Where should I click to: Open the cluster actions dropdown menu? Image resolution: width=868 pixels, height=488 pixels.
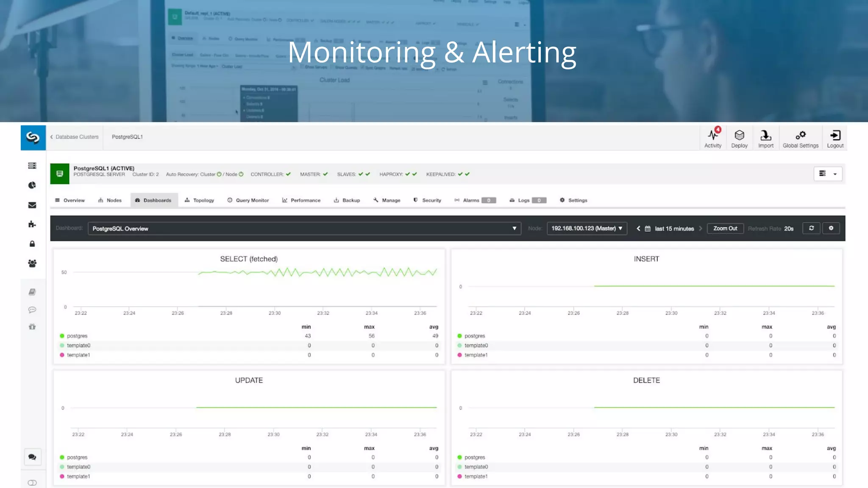click(x=828, y=174)
